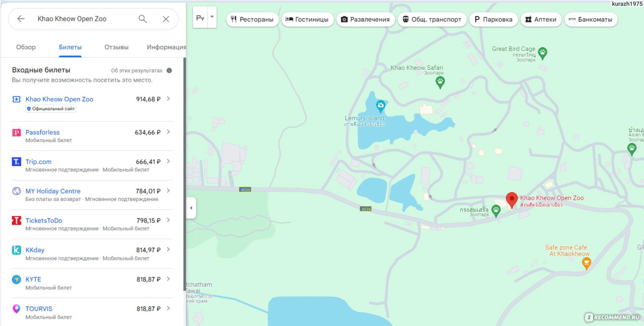Screen dimensions: 644x326
Task: Select the Билеты tab
Action: point(70,47)
